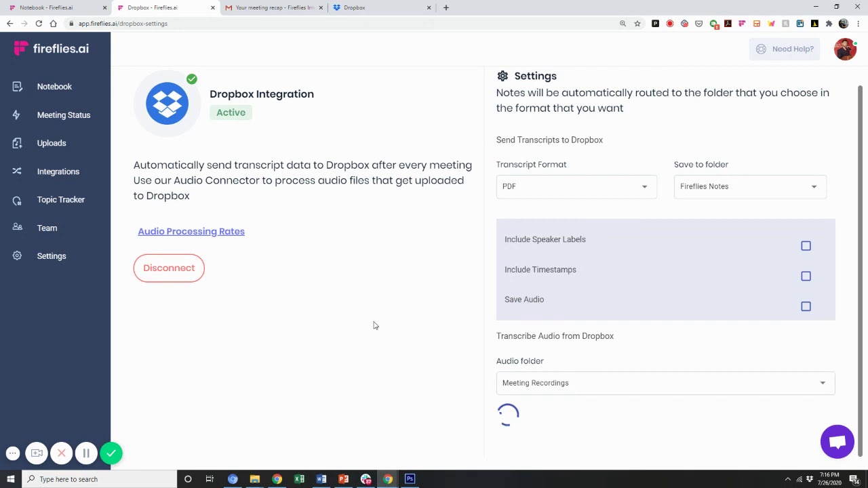The image size is (868, 488).
Task: Open the Transcript Format PDF dropdown
Action: tap(576, 186)
